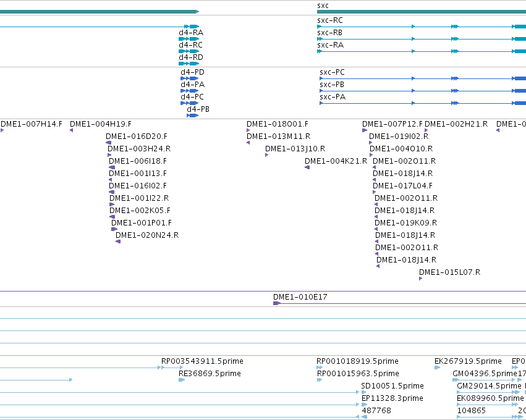This screenshot has height=420, width=526.
Task: Click the RE36869.5prime EST label
Action: point(210,374)
